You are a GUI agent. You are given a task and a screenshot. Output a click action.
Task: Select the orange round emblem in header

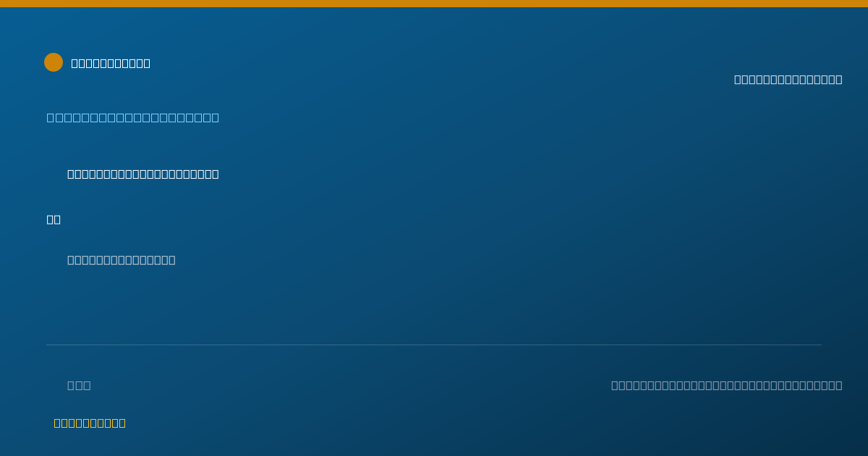click(54, 62)
